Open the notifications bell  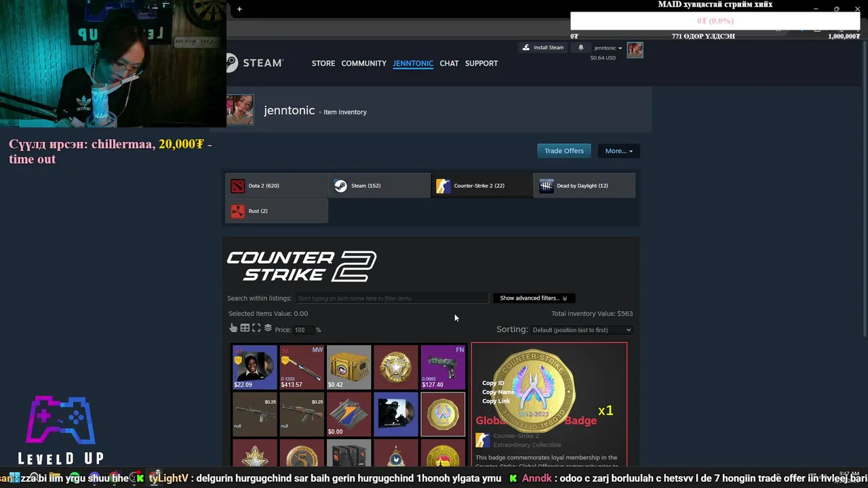coord(580,47)
